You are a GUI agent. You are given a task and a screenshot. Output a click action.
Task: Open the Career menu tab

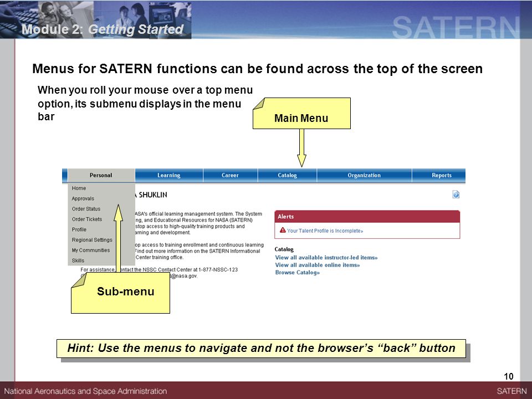(x=231, y=176)
